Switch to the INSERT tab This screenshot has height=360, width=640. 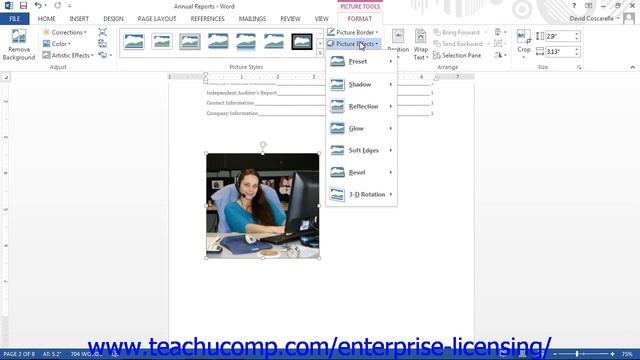(79, 19)
